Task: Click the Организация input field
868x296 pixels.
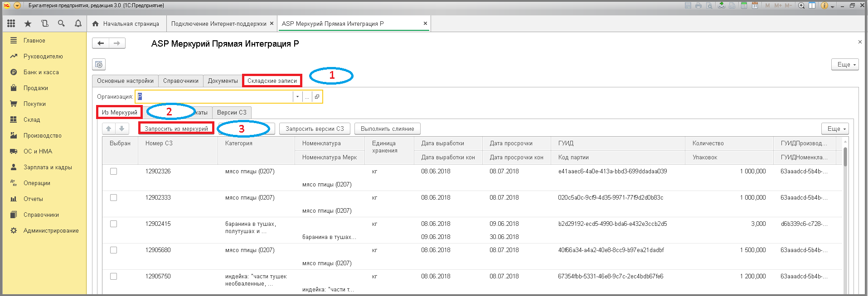Action: (x=214, y=96)
